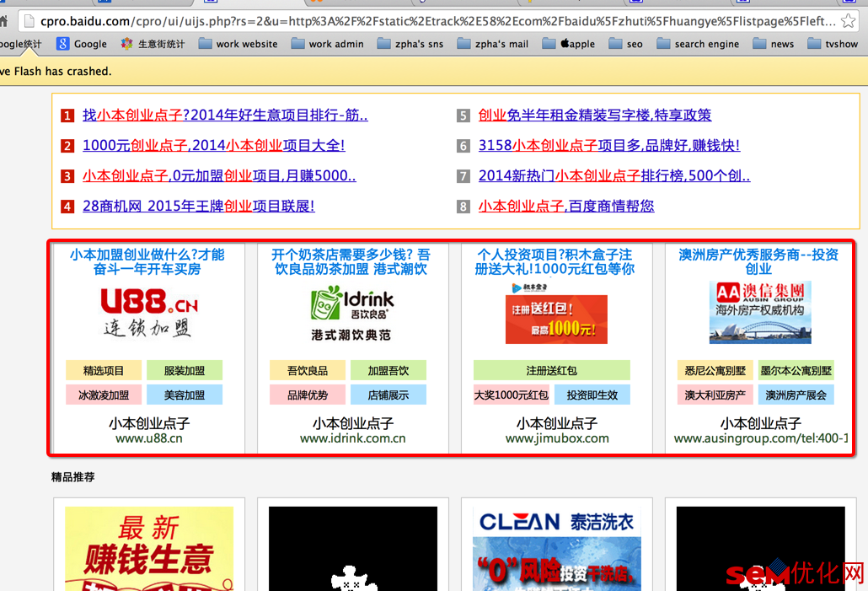The width and height of the screenshot is (868, 591).
Task: Click the 悉尼公寓别墅 tag button
Action: click(x=715, y=371)
